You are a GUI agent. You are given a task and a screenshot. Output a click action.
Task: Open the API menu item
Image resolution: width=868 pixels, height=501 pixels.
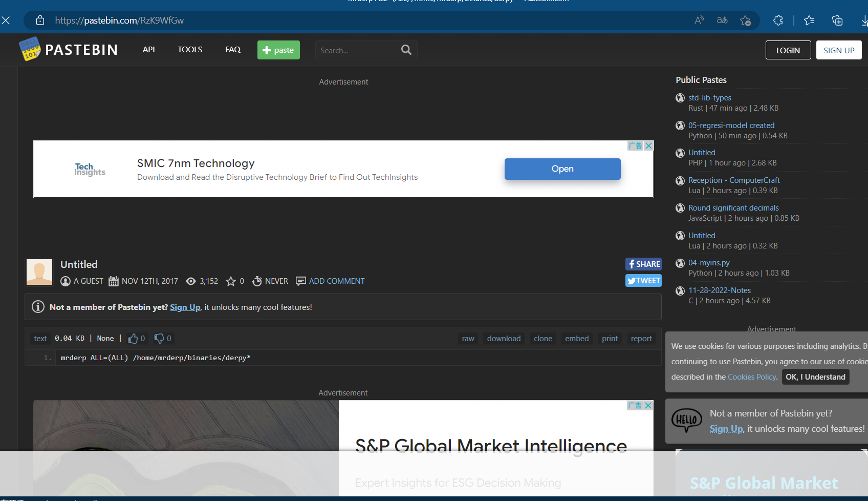click(x=149, y=50)
